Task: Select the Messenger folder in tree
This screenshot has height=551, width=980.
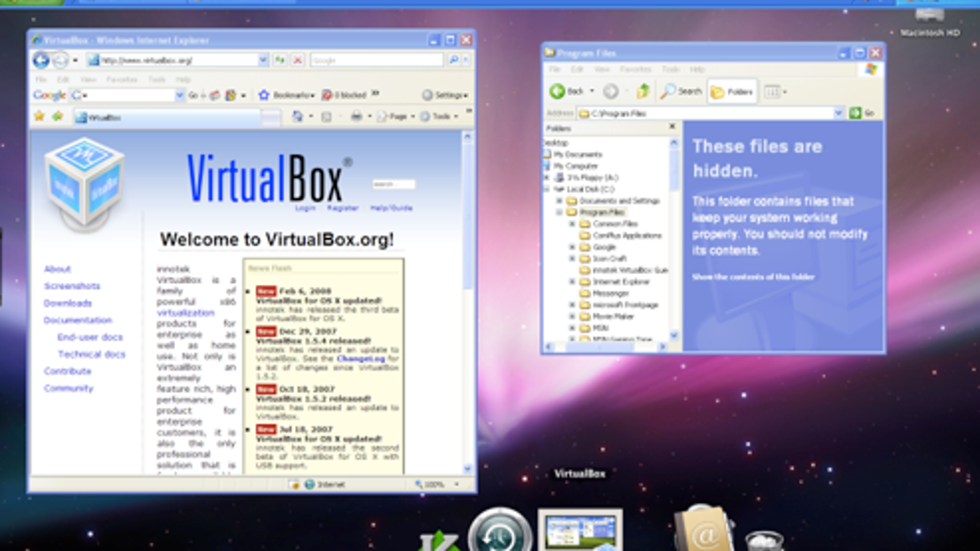Action: (x=611, y=293)
